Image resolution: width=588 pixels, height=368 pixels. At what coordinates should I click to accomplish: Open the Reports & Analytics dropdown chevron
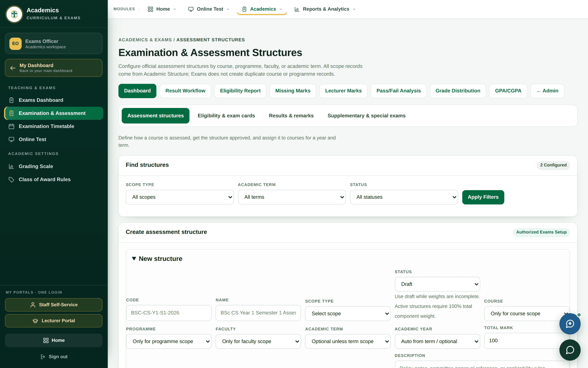354,9
